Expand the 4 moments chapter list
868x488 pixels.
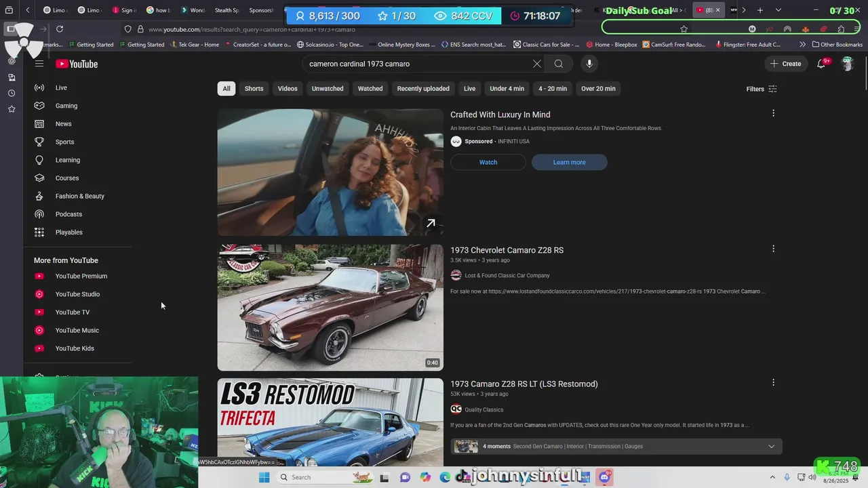(771, 446)
